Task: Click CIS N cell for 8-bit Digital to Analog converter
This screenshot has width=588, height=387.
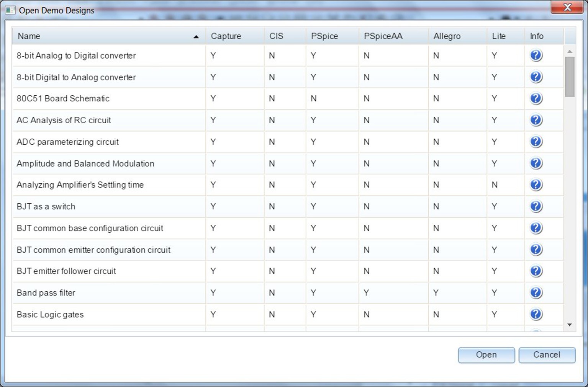Action: pyautogui.click(x=285, y=77)
